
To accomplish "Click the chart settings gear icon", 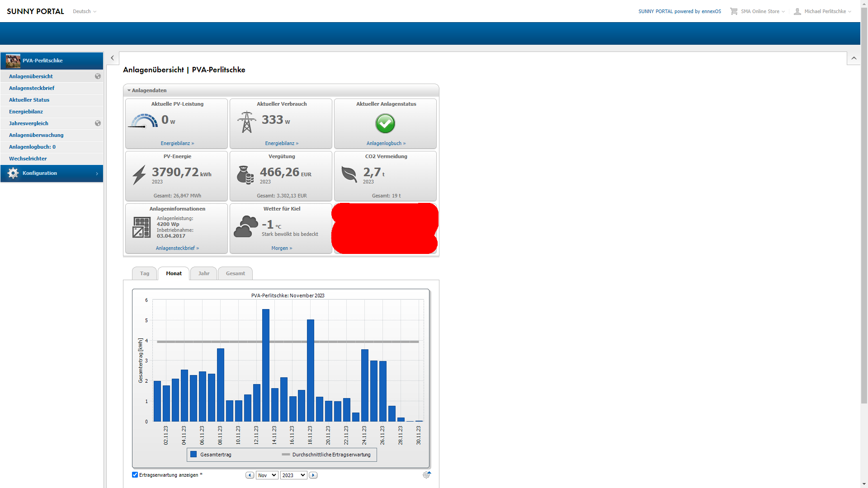I will pyautogui.click(x=426, y=475).
